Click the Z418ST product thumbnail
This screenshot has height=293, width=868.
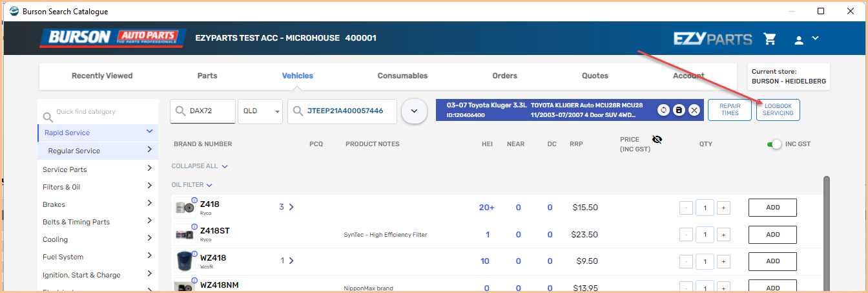pyautogui.click(x=185, y=233)
